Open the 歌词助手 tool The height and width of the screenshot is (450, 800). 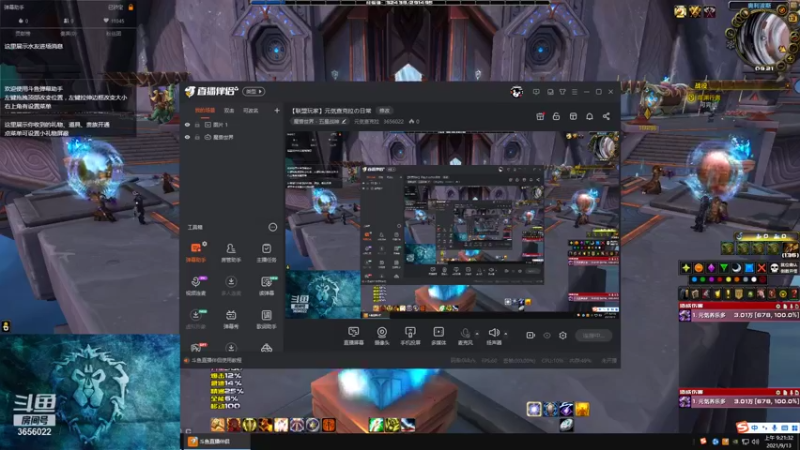pyautogui.click(x=266, y=318)
